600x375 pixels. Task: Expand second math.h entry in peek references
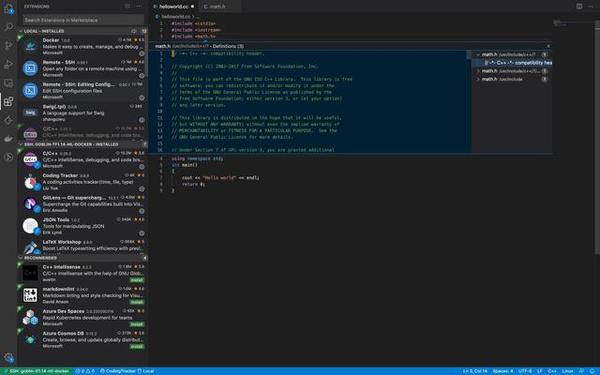tap(478, 71)
